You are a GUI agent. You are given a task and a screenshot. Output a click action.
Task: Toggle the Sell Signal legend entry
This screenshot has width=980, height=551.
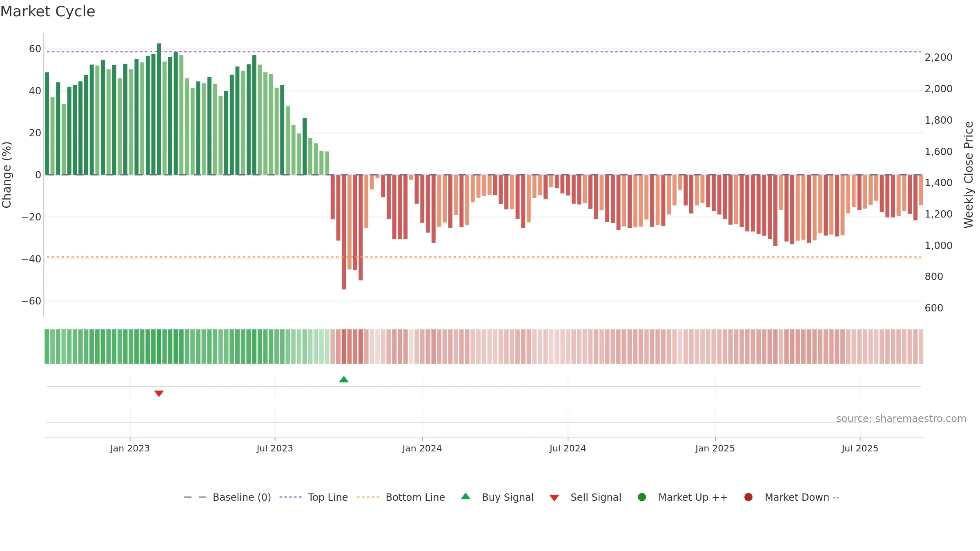[x=585, y=497]
